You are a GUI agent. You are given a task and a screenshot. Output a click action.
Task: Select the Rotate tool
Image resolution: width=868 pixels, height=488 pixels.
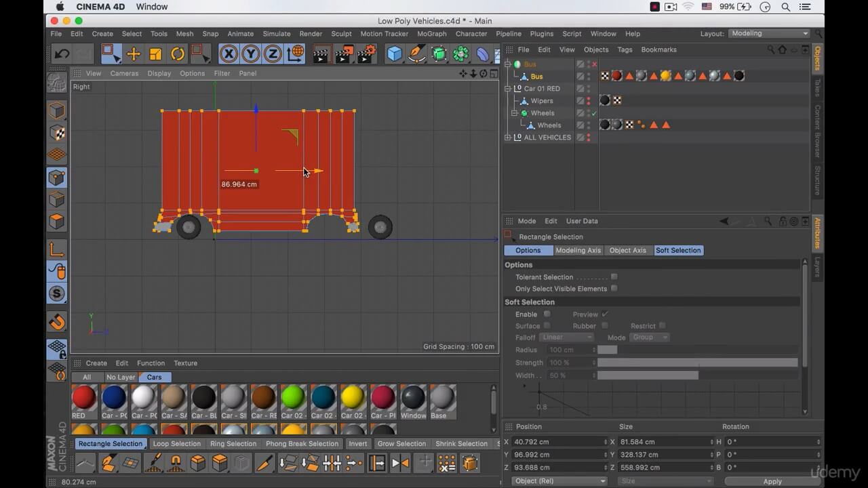point(178,54)
